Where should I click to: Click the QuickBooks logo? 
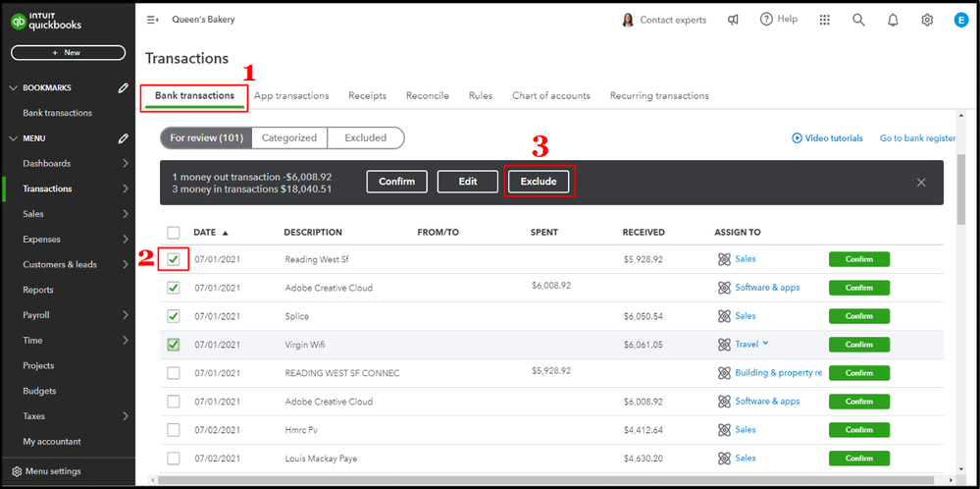(x=46, y=22)
